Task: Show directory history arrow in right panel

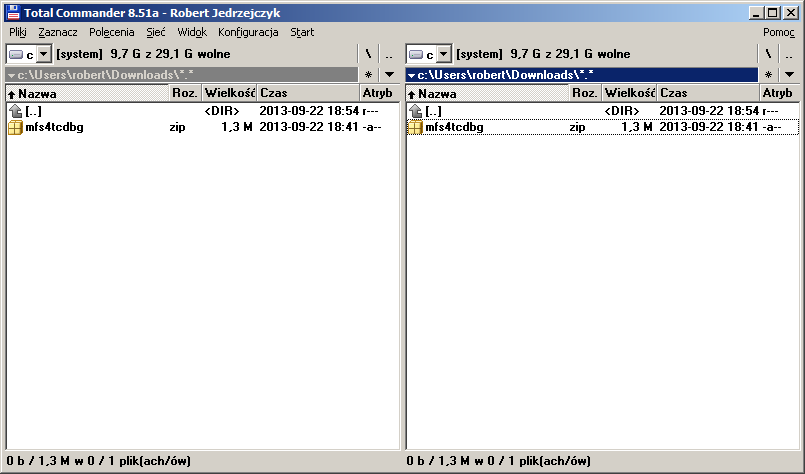Action: point(789,75)
